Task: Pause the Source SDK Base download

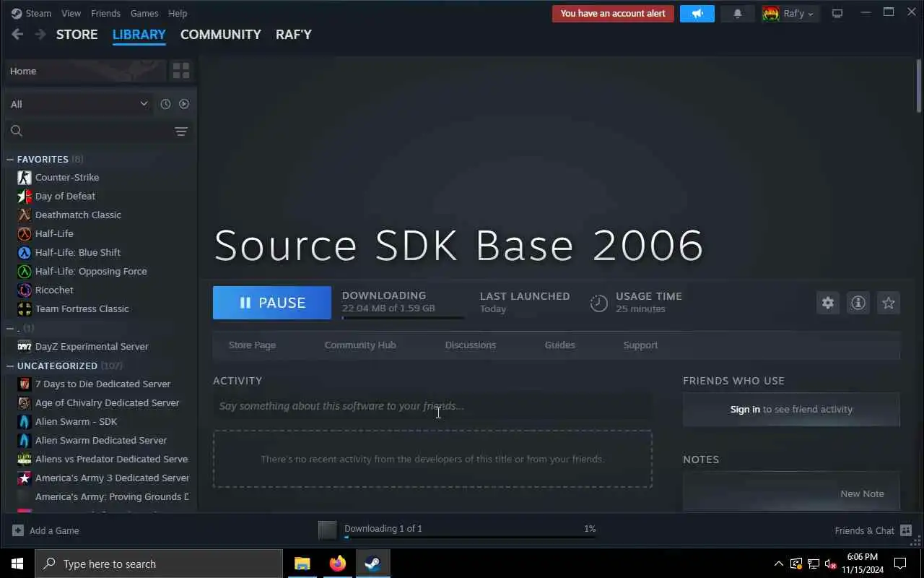Action: click(x=272, y=303)
